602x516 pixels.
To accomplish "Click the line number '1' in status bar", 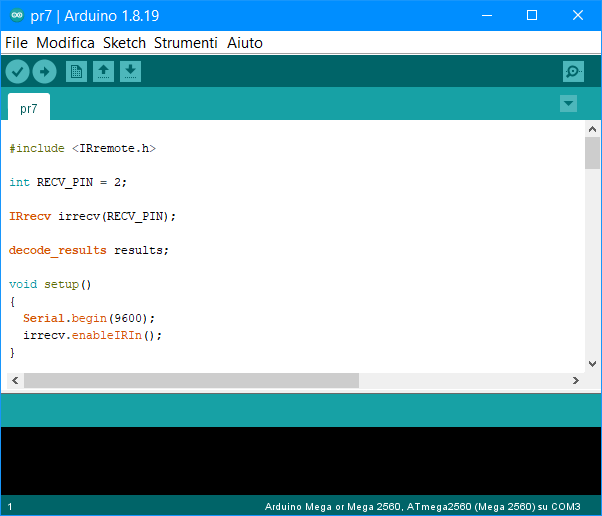I will pyautogui.click(x=10, y=507).
